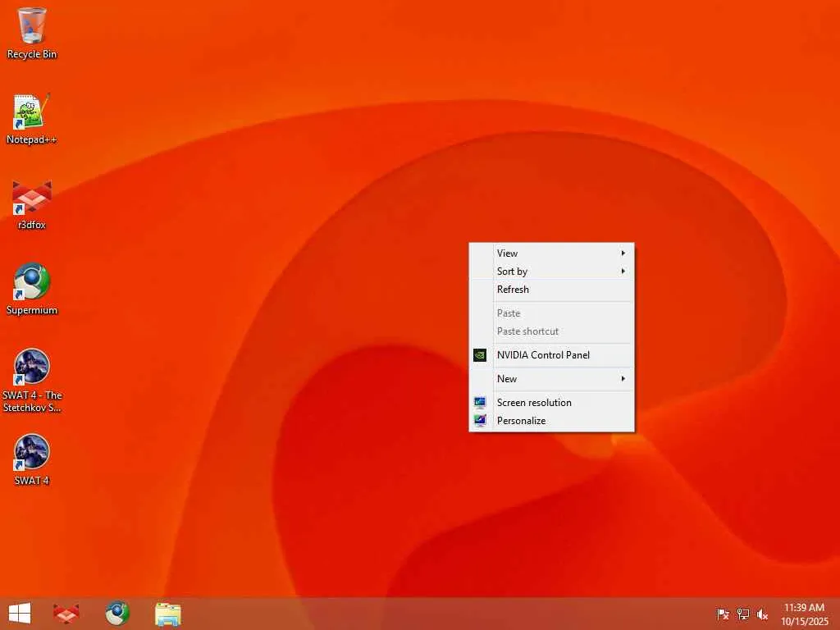Open the Sort by submenu
Screen dimensions: 840x630
tap(552, 271)
